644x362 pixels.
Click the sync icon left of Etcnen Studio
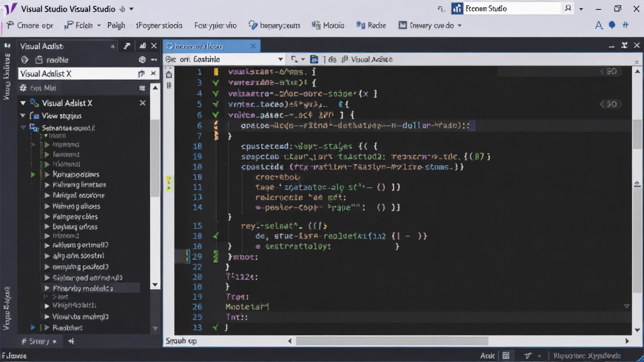[x=441, y=9]
